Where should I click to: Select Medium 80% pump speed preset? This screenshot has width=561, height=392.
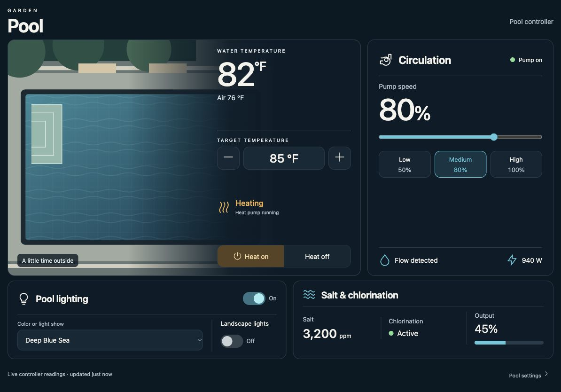pos(460,165)
